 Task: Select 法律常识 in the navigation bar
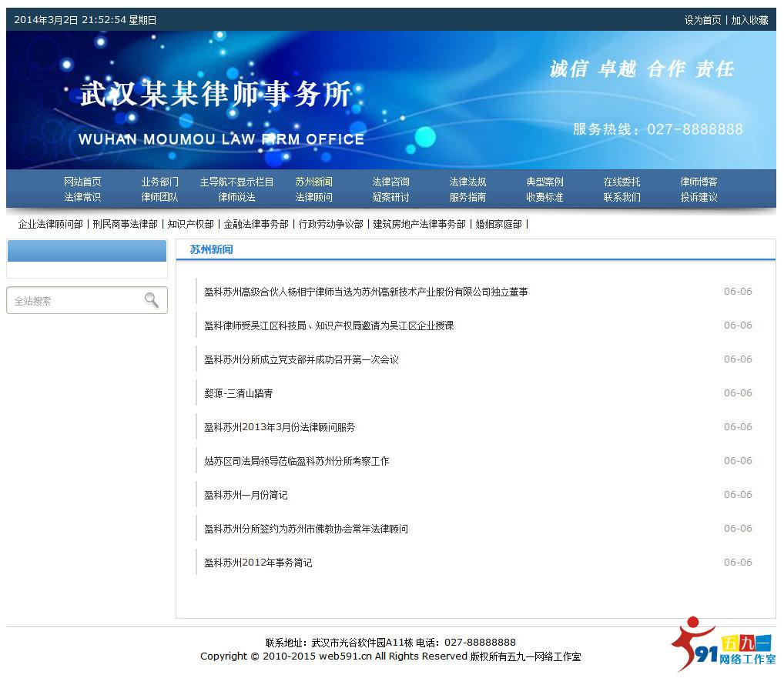coord(82,197)
